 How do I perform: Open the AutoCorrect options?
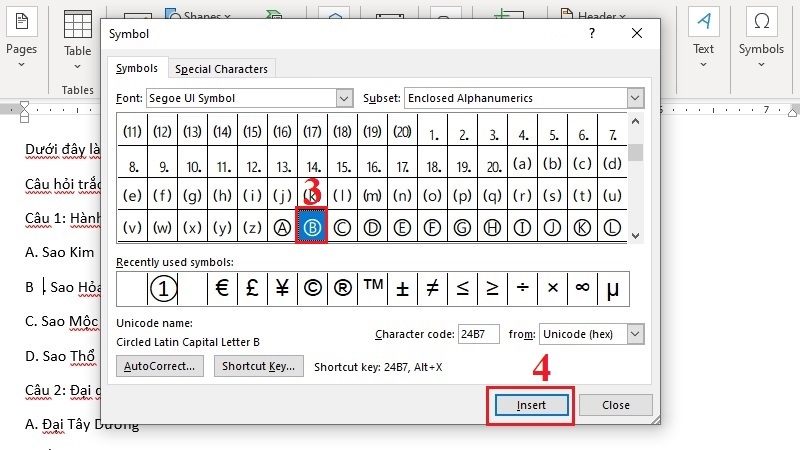160,366
